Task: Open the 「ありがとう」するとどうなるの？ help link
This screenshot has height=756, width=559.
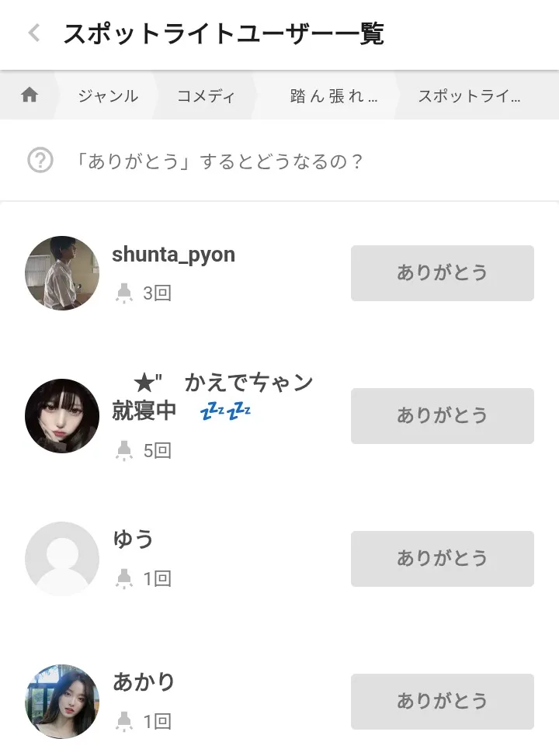Action: tap(220, 161)
